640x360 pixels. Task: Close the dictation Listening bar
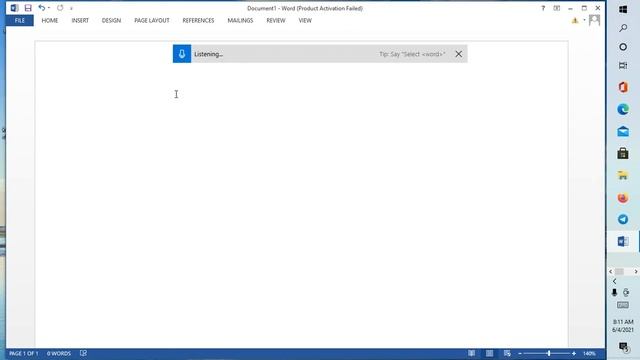pyautogui.click(x=459, y=54)
